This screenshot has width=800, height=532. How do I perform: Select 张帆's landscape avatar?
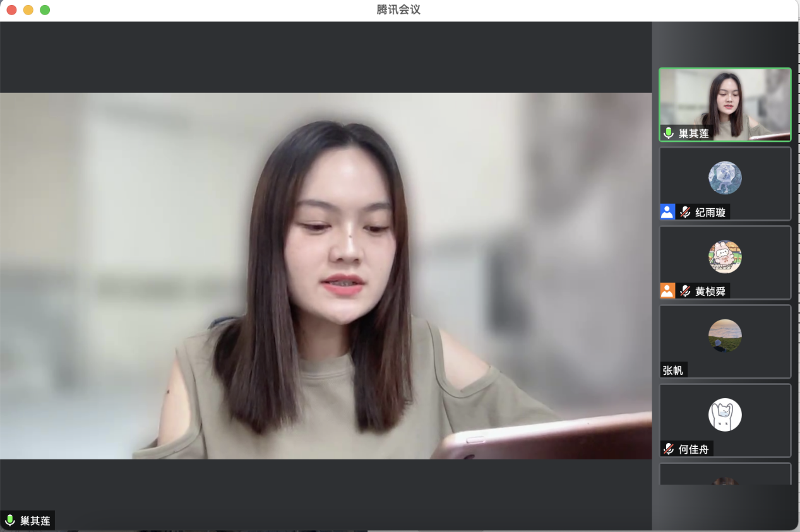pos(725,336)
